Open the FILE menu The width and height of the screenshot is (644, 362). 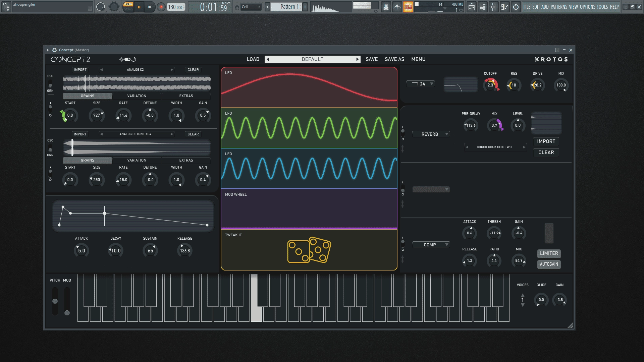pos(527,7)
